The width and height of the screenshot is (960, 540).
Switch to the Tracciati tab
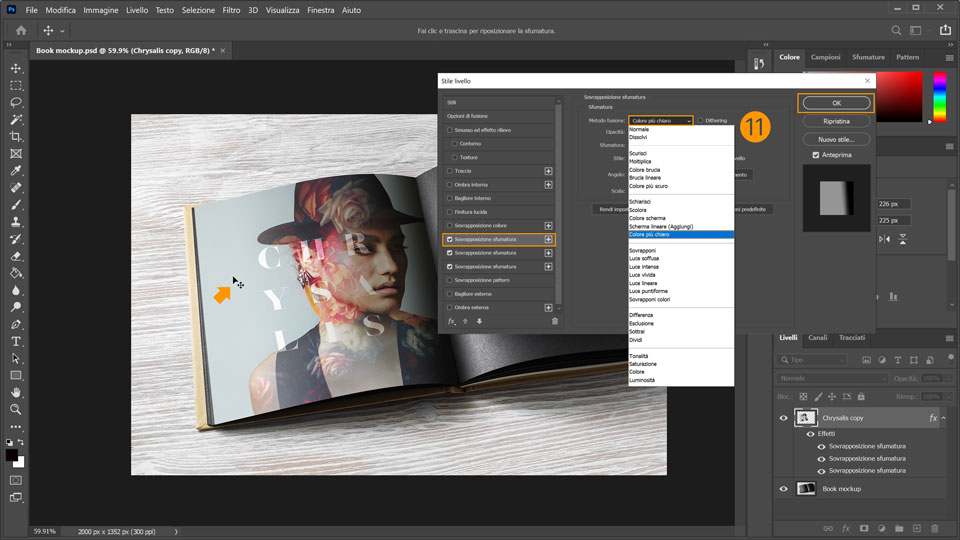point(852,337)
